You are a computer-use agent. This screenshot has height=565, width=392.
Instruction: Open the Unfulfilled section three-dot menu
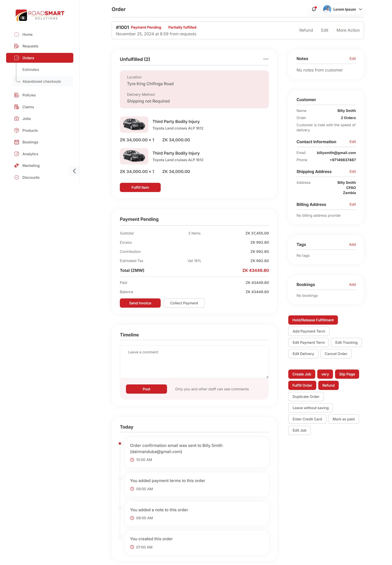click(x=266, y=59)
